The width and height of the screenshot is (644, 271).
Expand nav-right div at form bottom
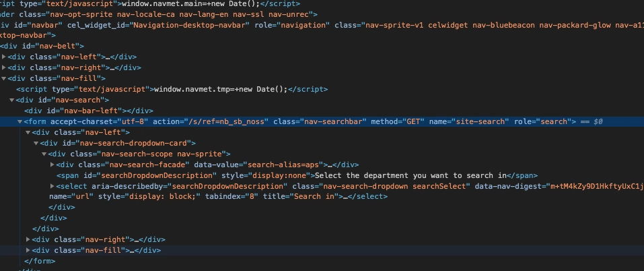point(28,239)
